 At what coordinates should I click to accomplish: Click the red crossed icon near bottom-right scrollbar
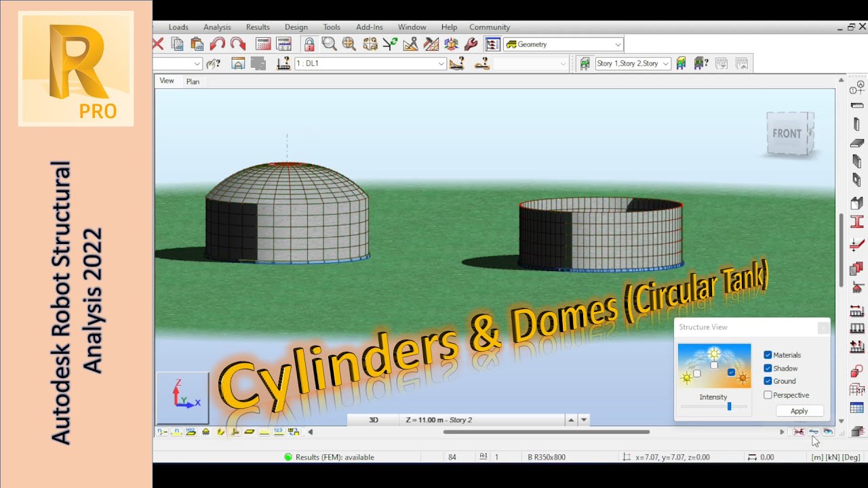(799, 432)
